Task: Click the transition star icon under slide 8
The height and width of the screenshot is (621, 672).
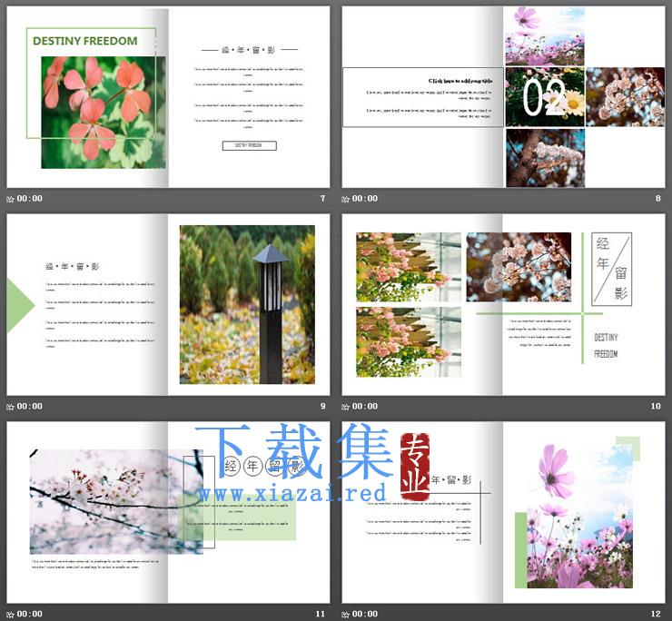Action: pos(345,199)
